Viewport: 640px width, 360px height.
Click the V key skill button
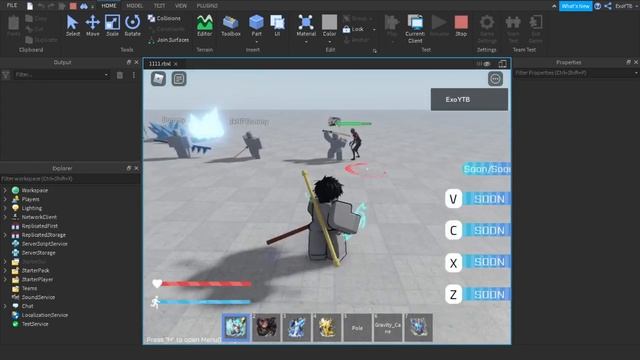pos(453,199)
